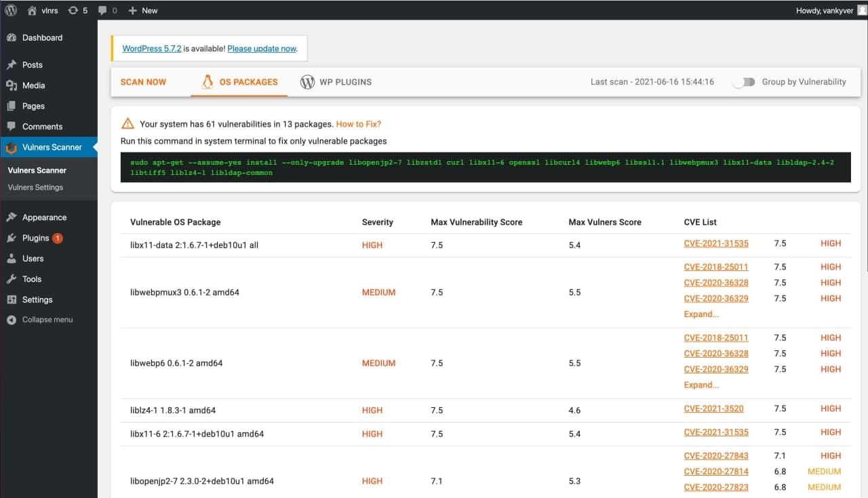This screenshot has width=868, height=498.
Task: Expand CVE list for libwebp6
Action: coord(701,385)
